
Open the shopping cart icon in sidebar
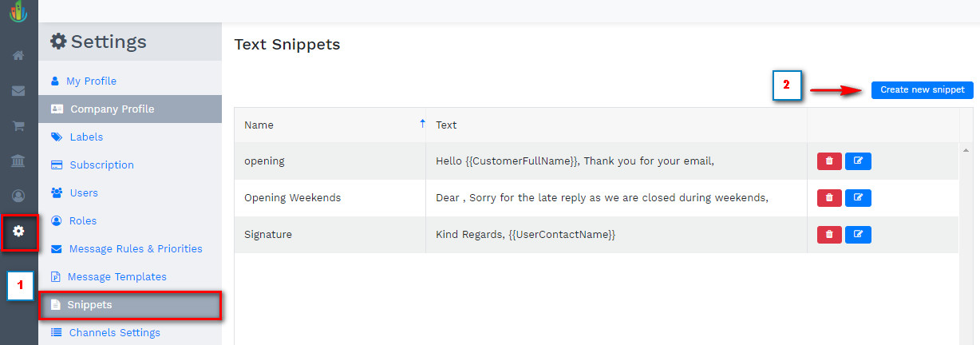(18, 126)
